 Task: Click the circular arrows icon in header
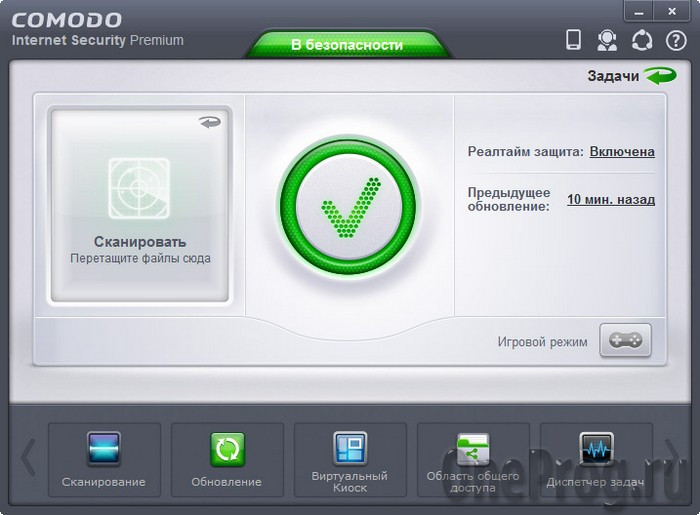[x=642, y=41]
